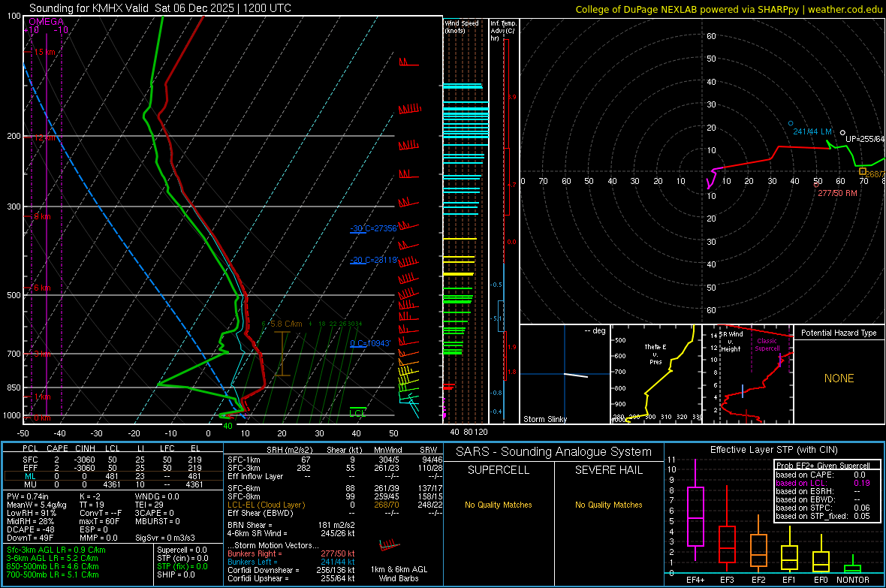Click the Theta-E v. Pres inset label
The width and height of the screenshot is (886, 588).
655,354
